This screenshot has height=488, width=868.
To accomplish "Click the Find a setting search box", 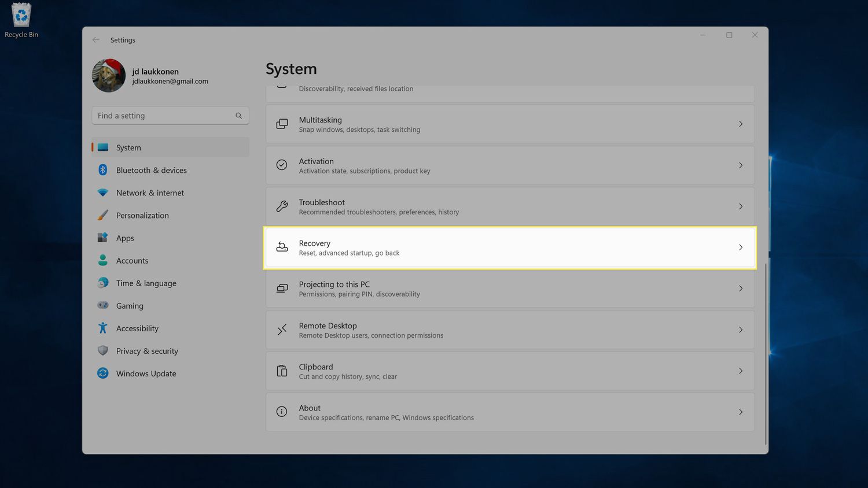I will [x=165, y=116].
